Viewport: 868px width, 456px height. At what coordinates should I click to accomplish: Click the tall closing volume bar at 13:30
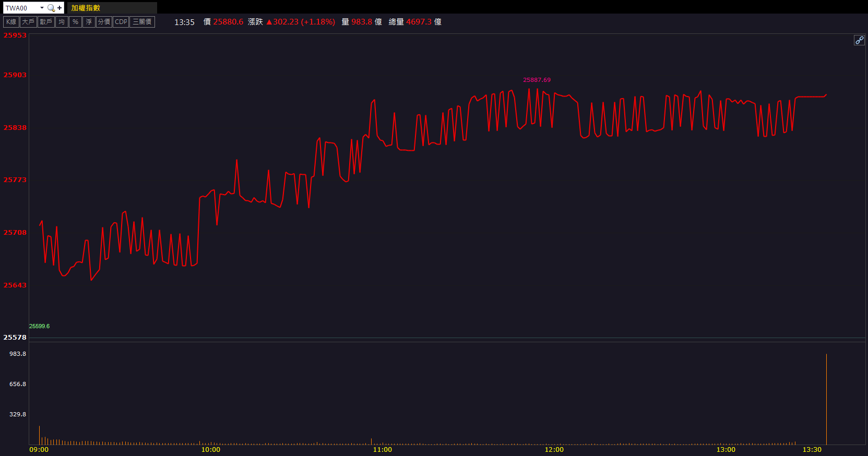coord(826,399)
